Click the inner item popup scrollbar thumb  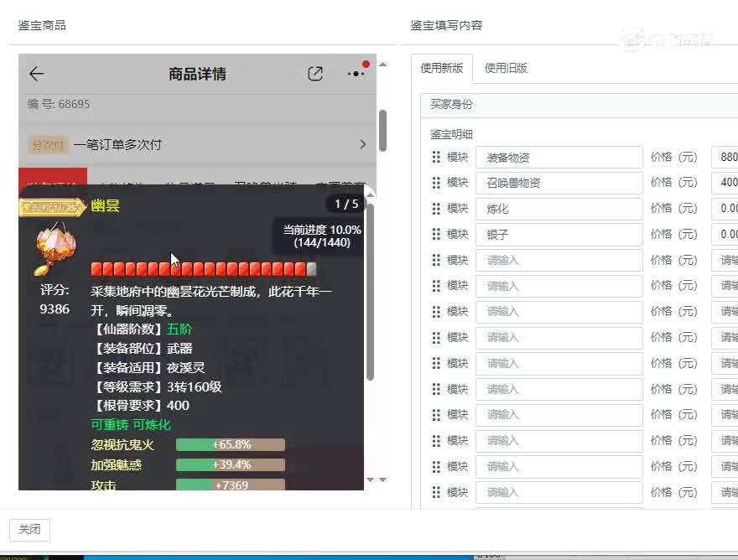(x=370, y=292)
